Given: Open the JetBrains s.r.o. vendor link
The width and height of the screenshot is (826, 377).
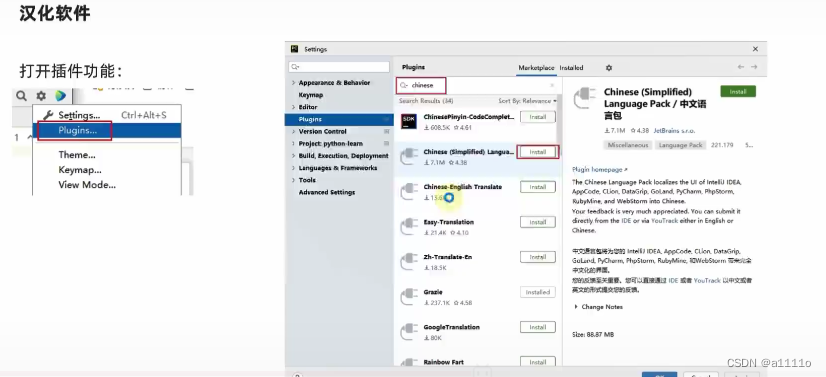Looking at the screenshot, I should pos(674,131).
